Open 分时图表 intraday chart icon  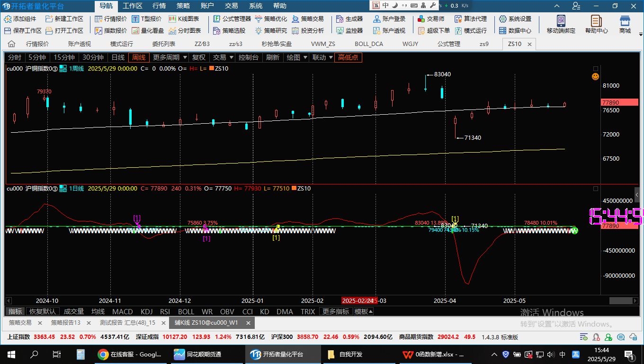pos(172,30)
